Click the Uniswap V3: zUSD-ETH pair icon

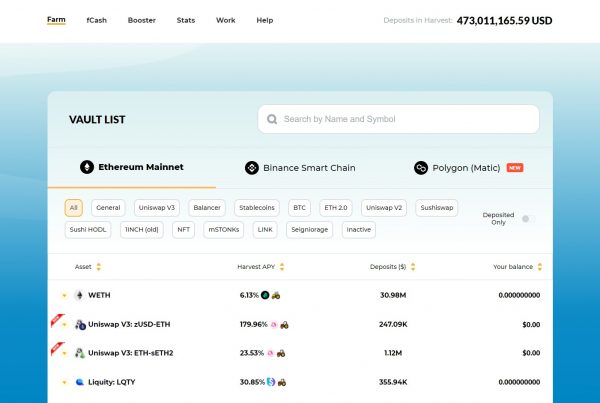pyautogui.click(x=80, y=325)
